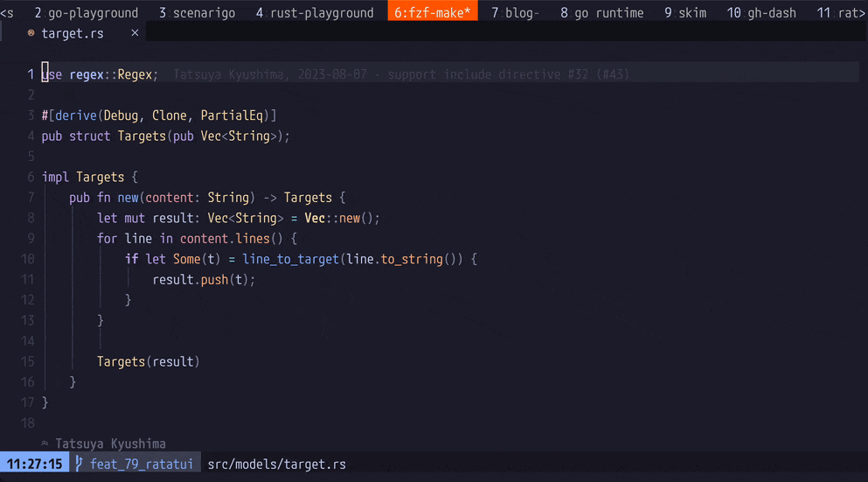Screen dimensions: 868x482
Task: Switch to the 2 go-playground window
Action: (86, 12)
